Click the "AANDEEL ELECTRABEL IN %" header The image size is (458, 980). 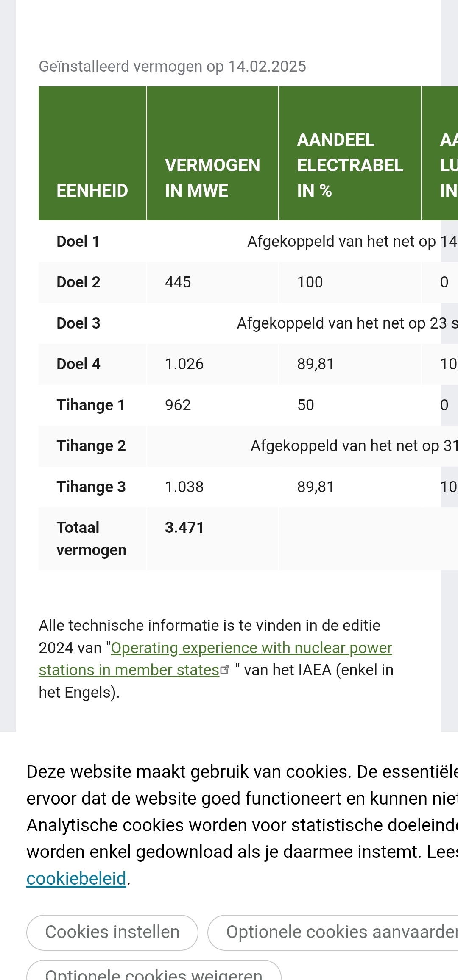point(349,165)
